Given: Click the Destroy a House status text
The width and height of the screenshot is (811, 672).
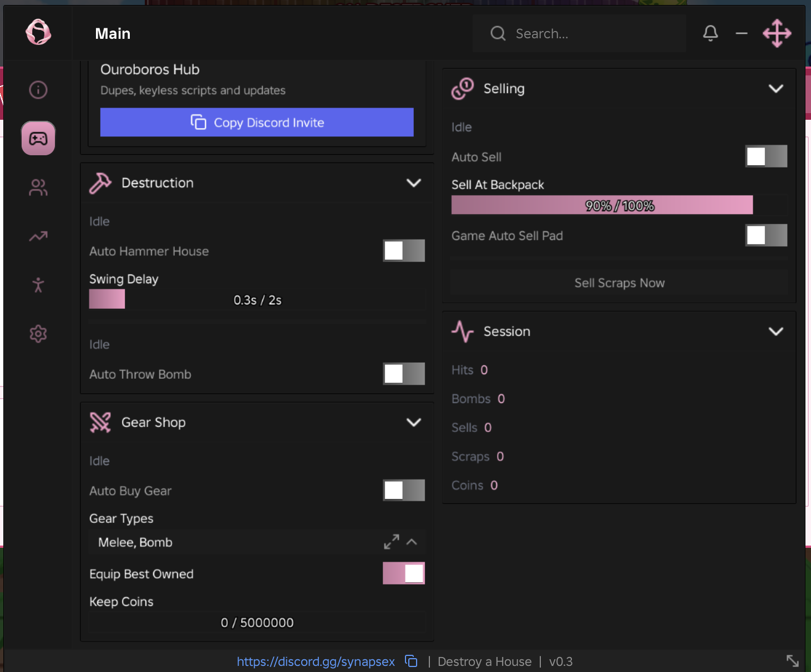Looking at the screenshot, I should pyautogui.click(x=484, y=661).
